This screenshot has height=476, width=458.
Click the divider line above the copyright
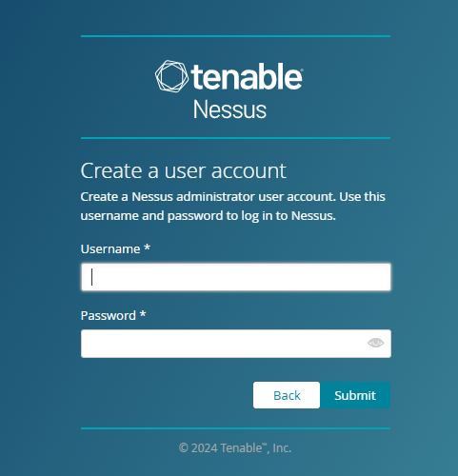236,428
